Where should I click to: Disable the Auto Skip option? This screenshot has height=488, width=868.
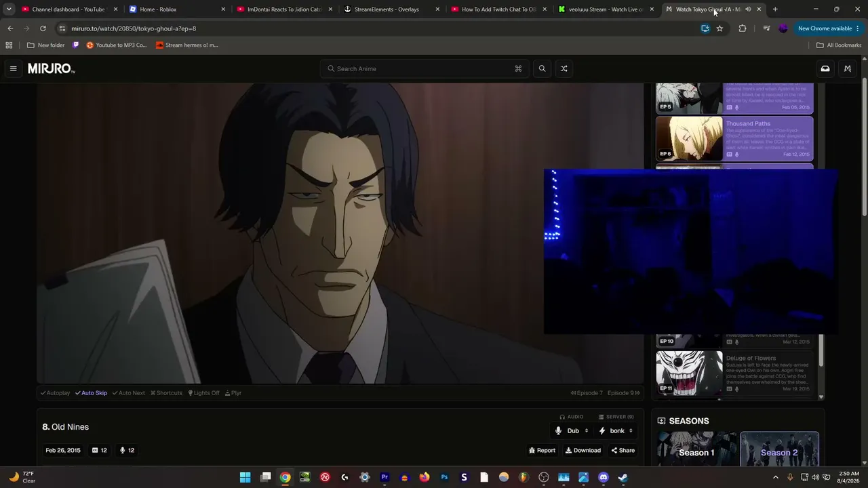click(x=91, y=393)
